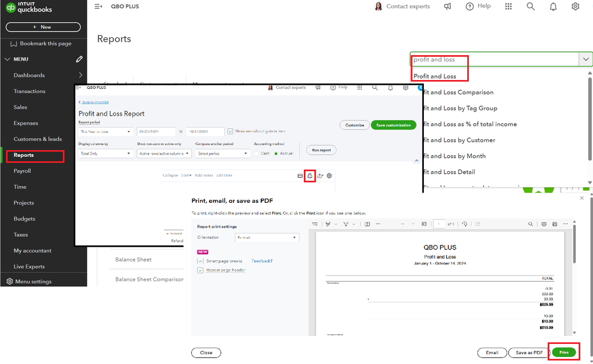593x364 pixels.
Task: Click the Customize button
Action: click(x=354, y=125)
